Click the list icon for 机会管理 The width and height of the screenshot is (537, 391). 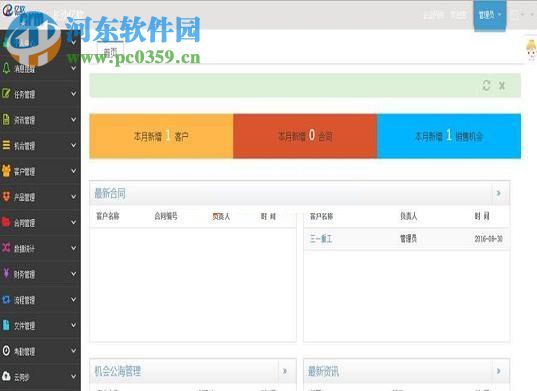pos(6,145)
